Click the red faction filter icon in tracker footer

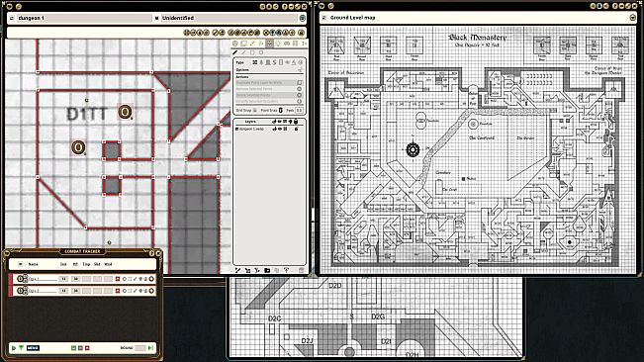coord(87,348)
